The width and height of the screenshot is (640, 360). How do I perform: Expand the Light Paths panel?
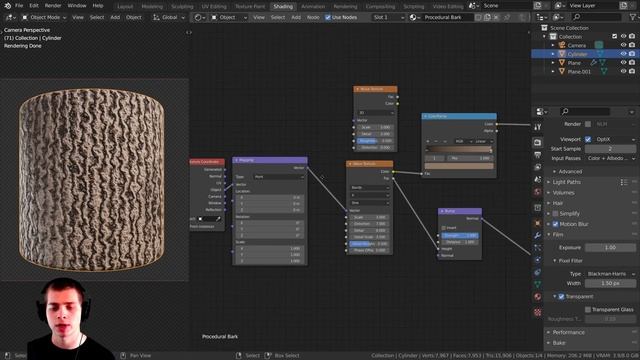[x=567, y=182]
